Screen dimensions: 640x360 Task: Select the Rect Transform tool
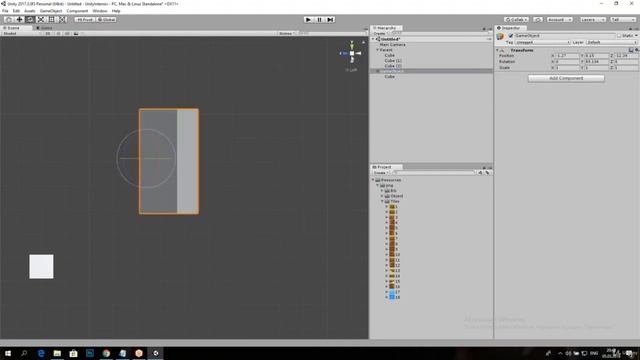point(51,20)
